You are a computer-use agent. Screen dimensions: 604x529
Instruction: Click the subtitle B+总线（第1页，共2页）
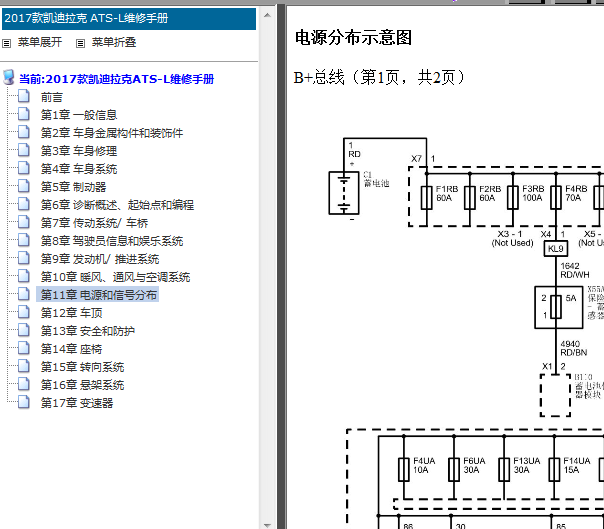click(x=379, y=77)
